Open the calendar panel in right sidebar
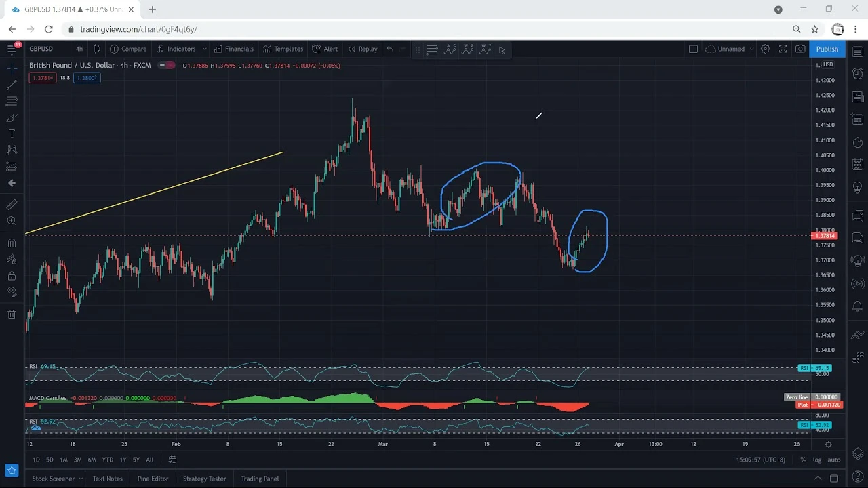Image resolution: width=868 pixels, height=488 pixels. tap(857, 164)
